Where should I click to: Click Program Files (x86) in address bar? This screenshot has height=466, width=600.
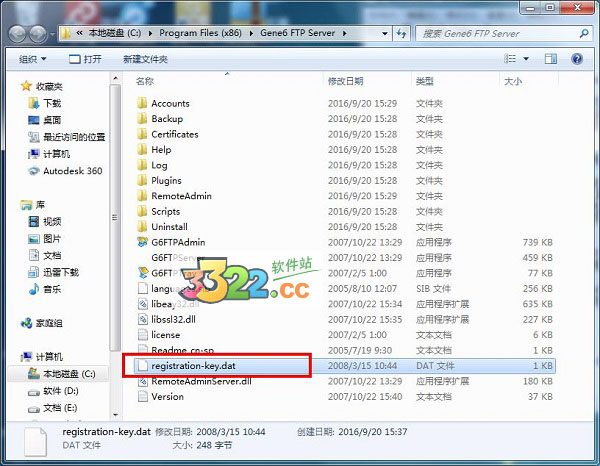201,33
